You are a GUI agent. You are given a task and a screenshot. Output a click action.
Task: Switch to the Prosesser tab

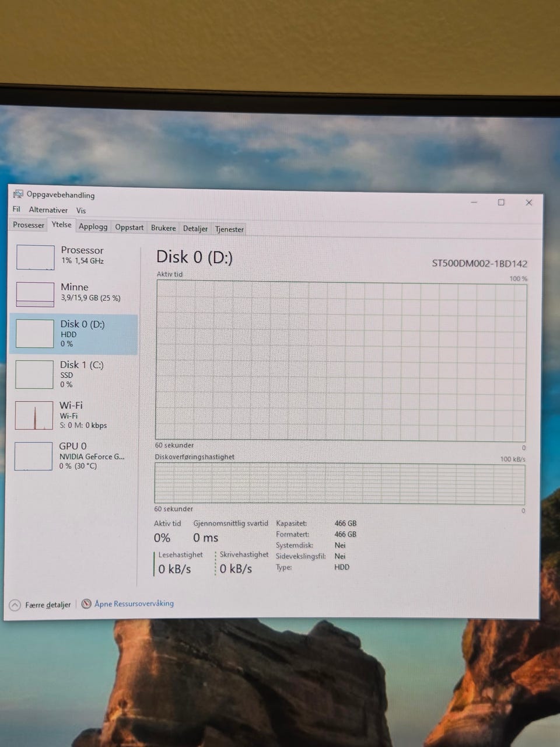[29, 225]
